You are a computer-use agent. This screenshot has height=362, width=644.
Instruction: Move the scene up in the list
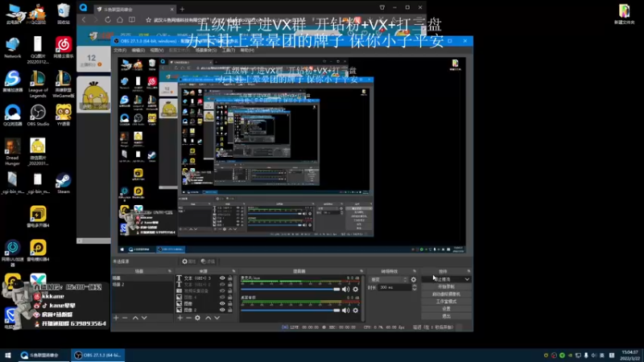pyautogui.click(x=135, y=318)
